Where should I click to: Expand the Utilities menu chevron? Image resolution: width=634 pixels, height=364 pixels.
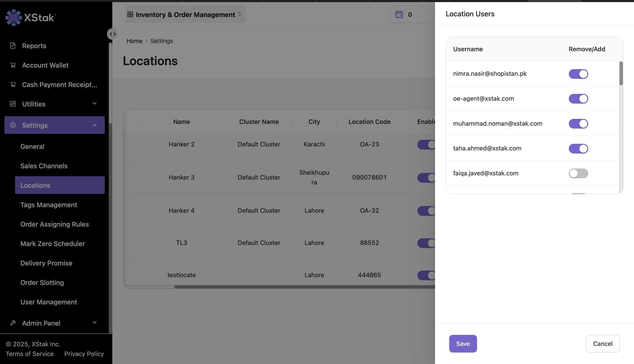pos(95,104)
